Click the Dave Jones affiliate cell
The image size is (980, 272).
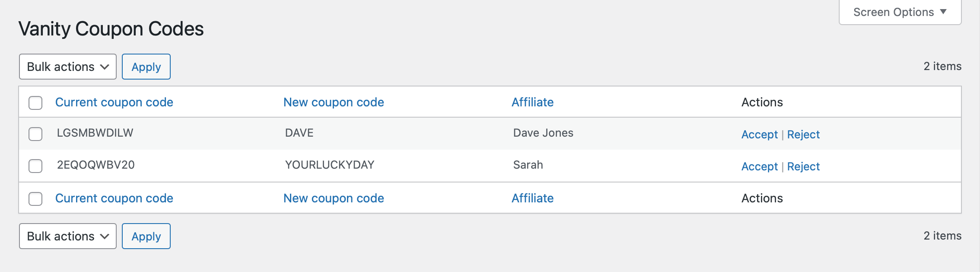click(x=543, y=133)
